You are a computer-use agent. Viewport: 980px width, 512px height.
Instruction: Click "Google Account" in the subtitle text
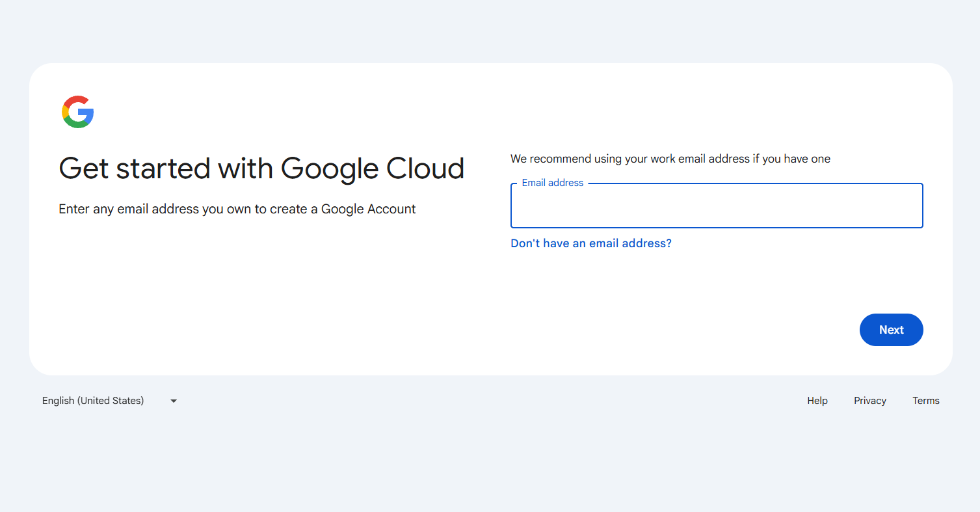(368, 209)
